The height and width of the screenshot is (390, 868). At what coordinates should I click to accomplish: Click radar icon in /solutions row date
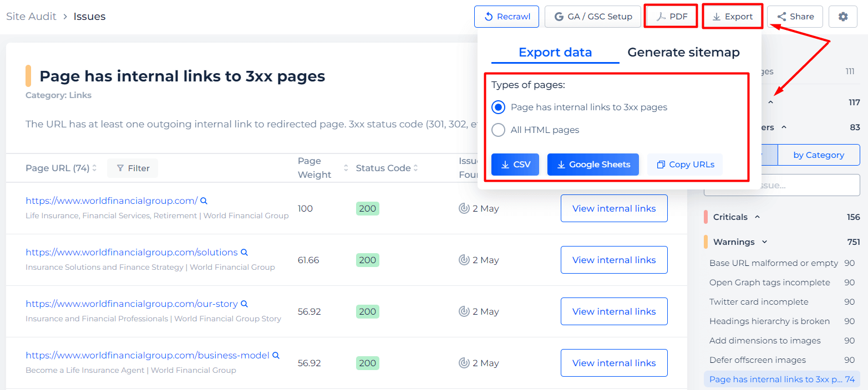pos(464,260)
